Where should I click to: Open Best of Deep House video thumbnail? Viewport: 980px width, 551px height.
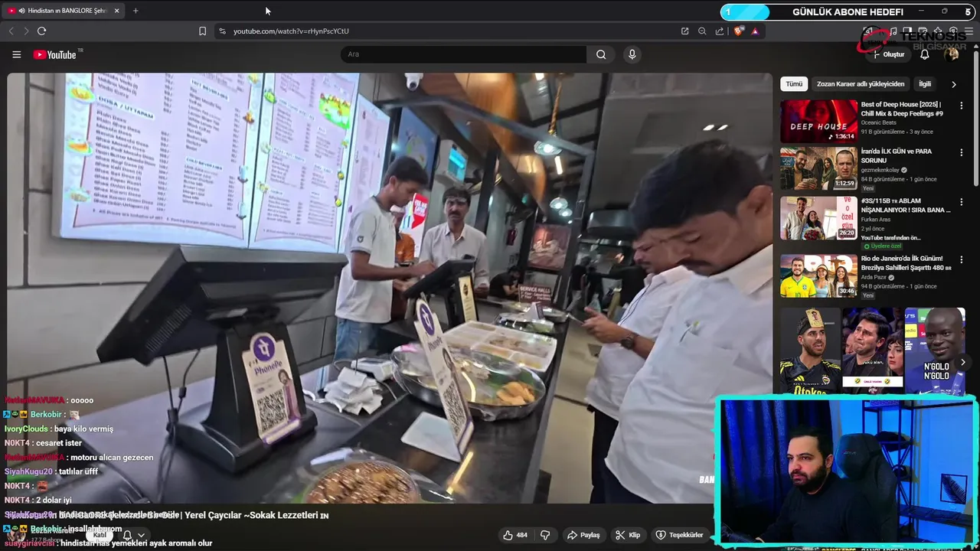(x=818, y=121)
